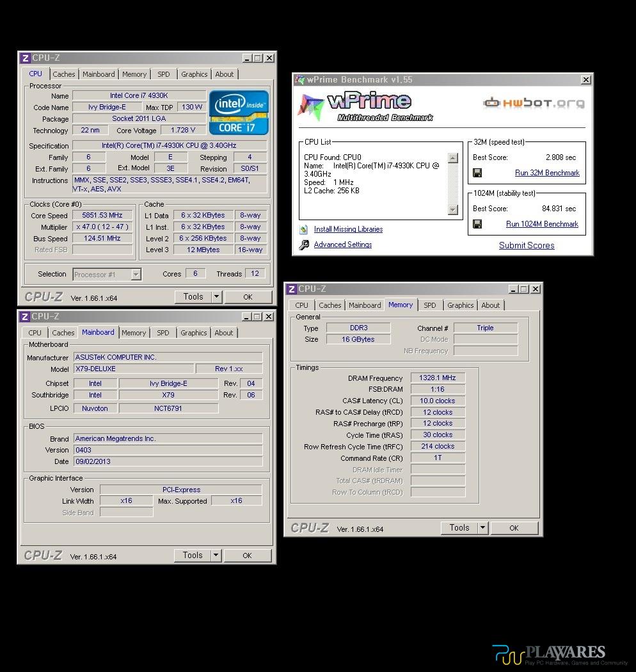Click Run 32M Benchmark link

tap(547, 173)
